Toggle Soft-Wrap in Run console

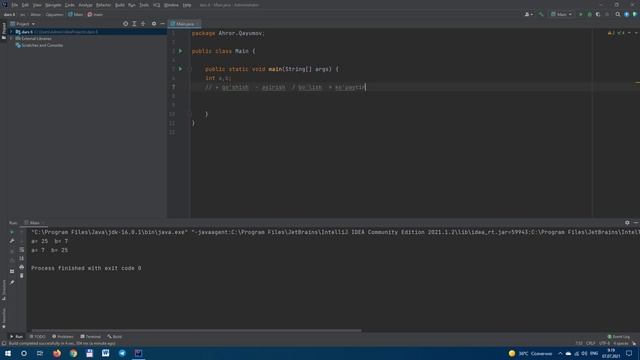[22, 250]
